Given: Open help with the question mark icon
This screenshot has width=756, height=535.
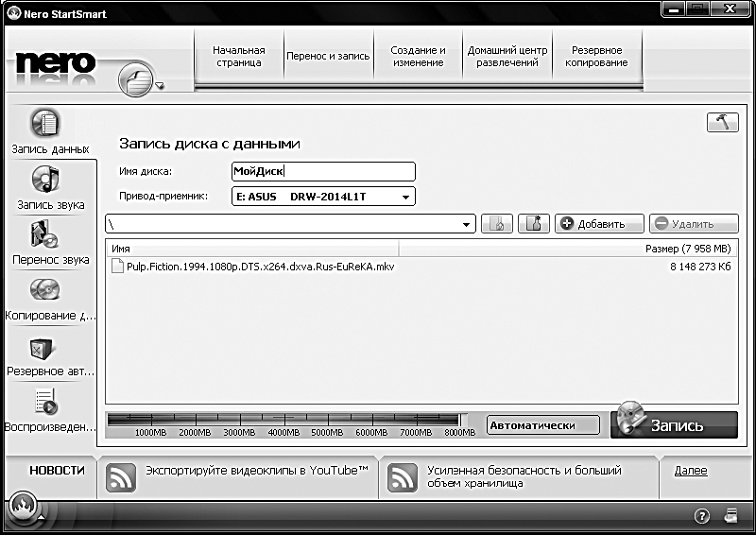Looking at the screenshot, I should coord(701,516).
